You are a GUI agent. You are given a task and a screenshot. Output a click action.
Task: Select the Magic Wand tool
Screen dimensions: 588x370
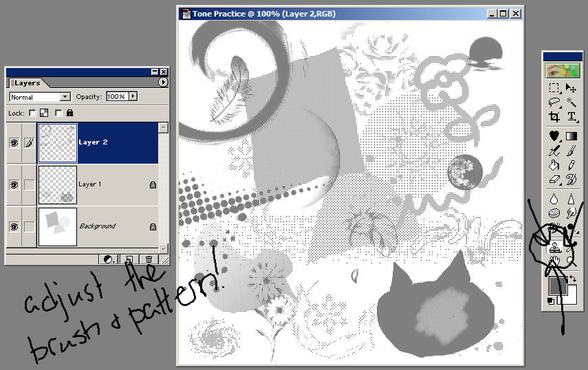pos(571,102)
